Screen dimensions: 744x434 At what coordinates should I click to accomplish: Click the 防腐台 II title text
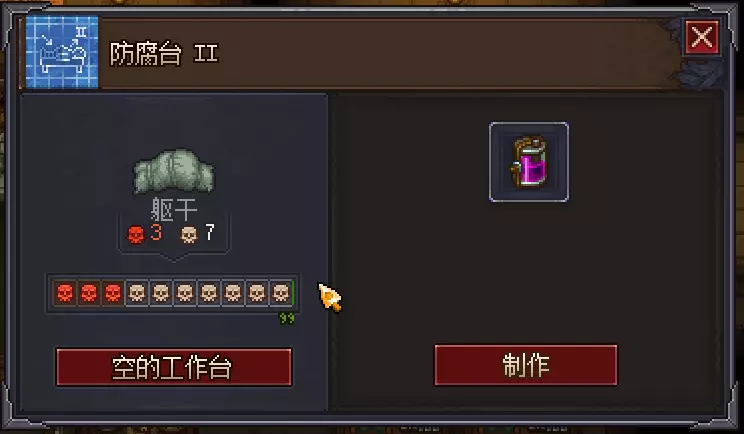tap(164, 53)
